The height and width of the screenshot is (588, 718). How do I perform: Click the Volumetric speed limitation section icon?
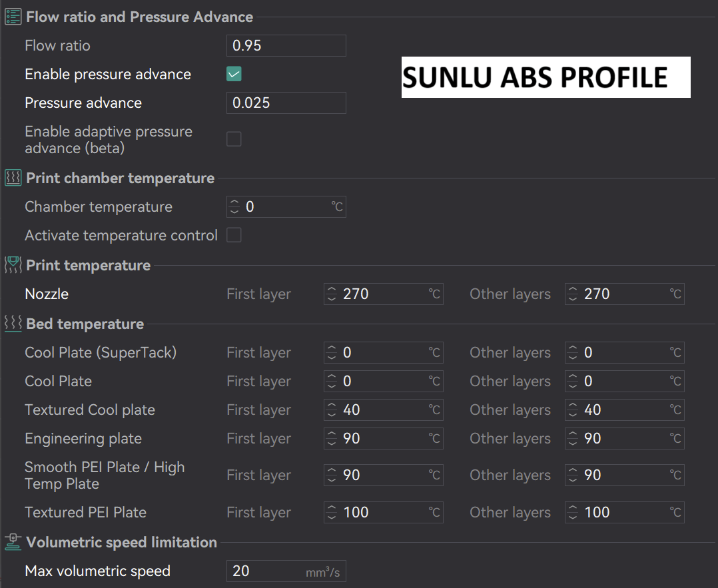(13, 542)
